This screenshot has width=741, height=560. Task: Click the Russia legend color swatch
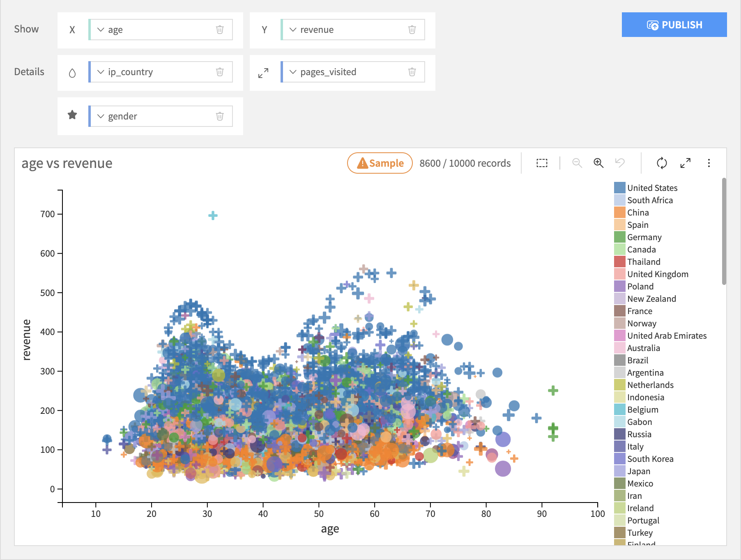coord(619,434)
